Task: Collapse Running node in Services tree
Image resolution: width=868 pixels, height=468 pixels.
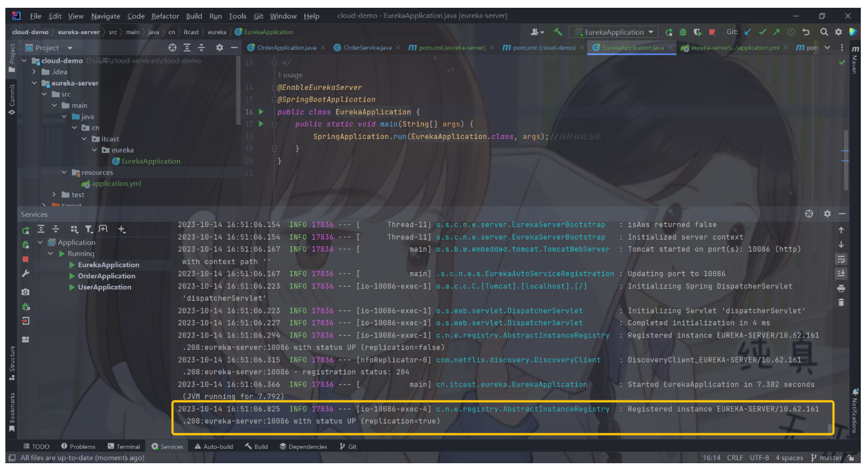Action: point(51,253)
